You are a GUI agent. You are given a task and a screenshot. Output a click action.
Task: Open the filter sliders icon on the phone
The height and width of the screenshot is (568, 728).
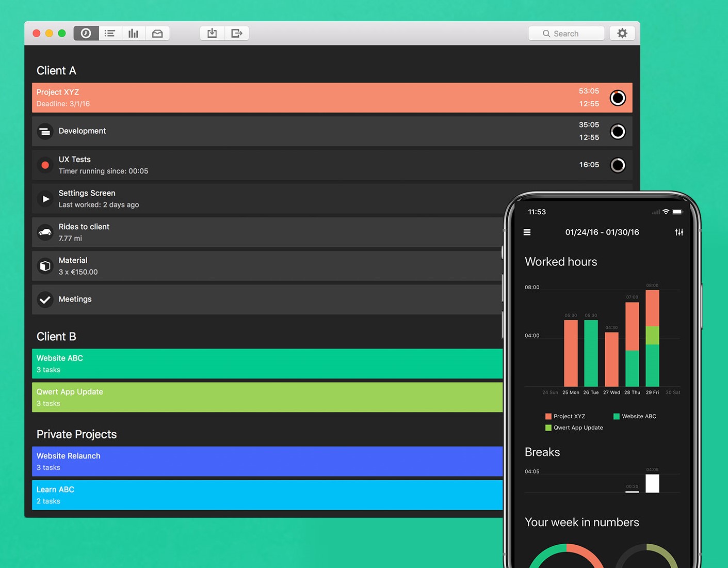tap(679, 232)
